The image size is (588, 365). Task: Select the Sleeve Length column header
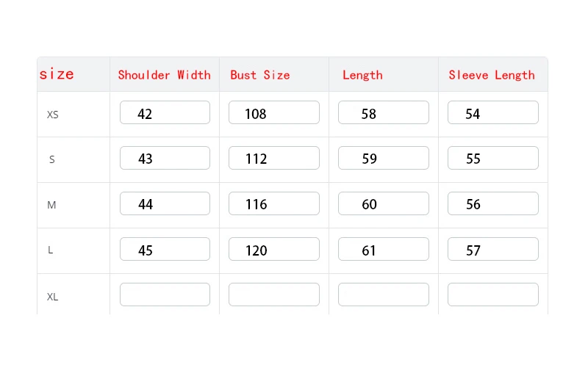(x=492, y=75)
